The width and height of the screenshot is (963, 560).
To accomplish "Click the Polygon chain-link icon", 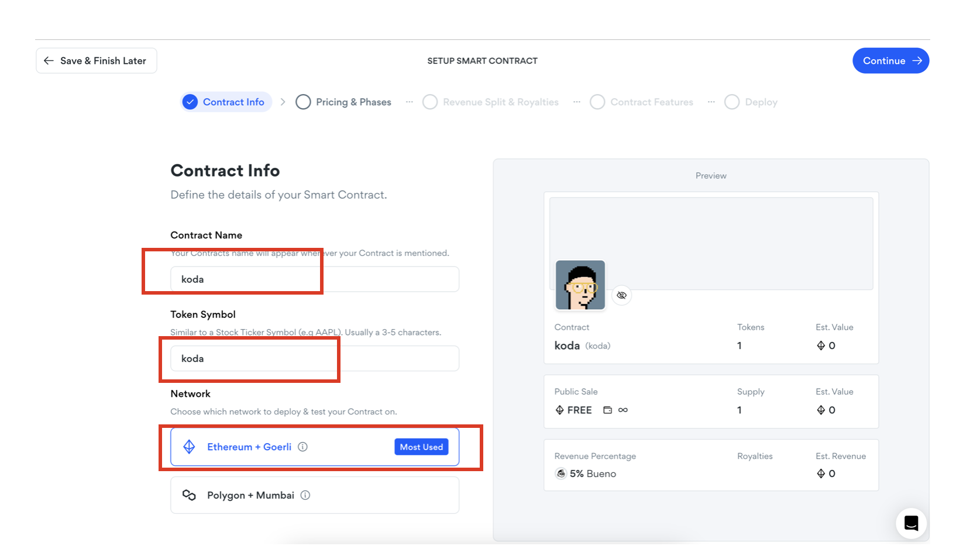I will point(189,495).
